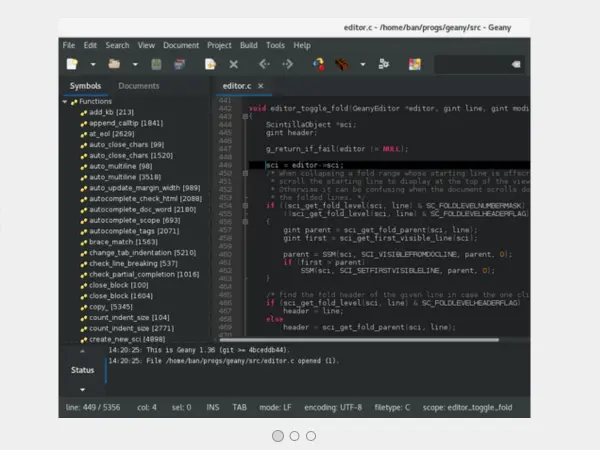Image resolution: width=600 pixels, height=450 pixels.
Task: Click the toolbar search input field
Action: click(470, 64)
